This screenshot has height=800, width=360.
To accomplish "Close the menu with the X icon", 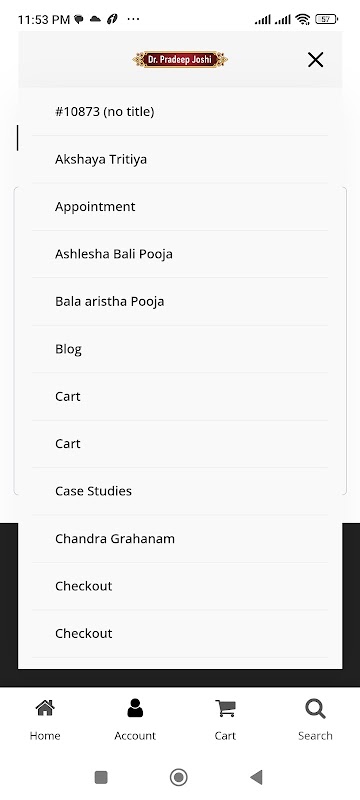I will click(x=316, y=60).
